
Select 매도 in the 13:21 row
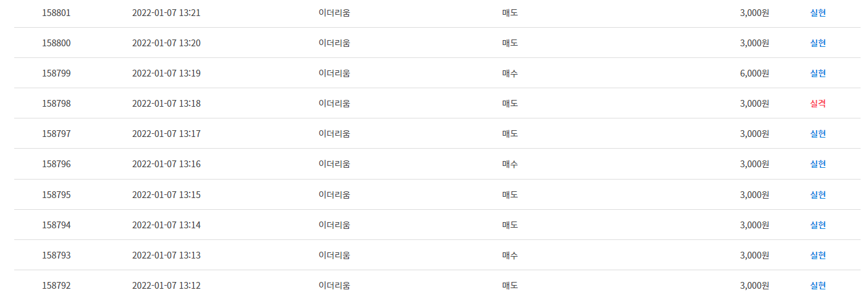point(510,13)
